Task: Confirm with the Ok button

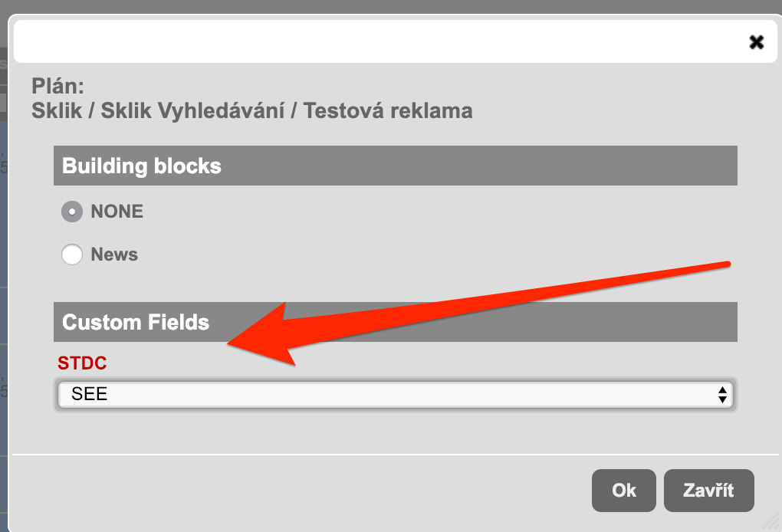Action: click(x=623, y=490)
